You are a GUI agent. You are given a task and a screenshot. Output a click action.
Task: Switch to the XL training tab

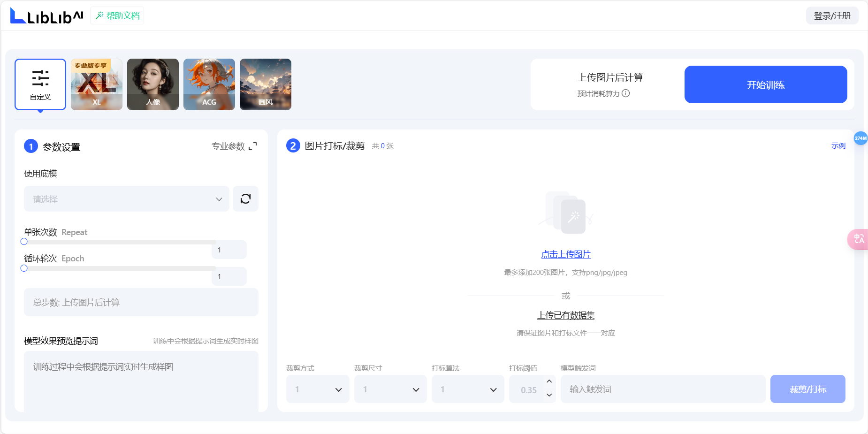point(96,84)
